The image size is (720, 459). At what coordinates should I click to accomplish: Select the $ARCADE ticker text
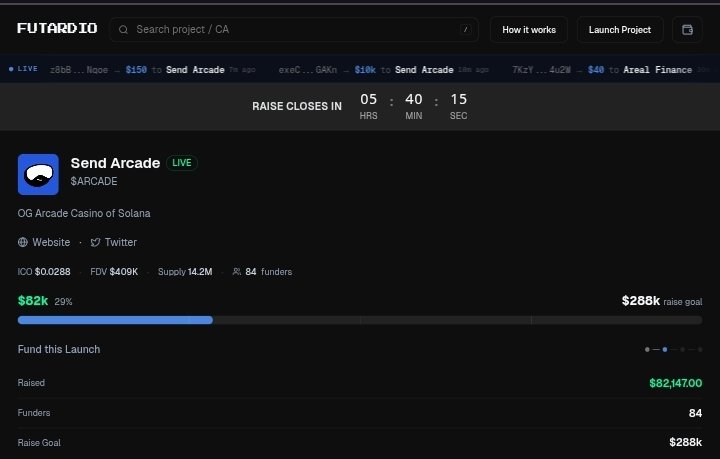click(94, 181)
